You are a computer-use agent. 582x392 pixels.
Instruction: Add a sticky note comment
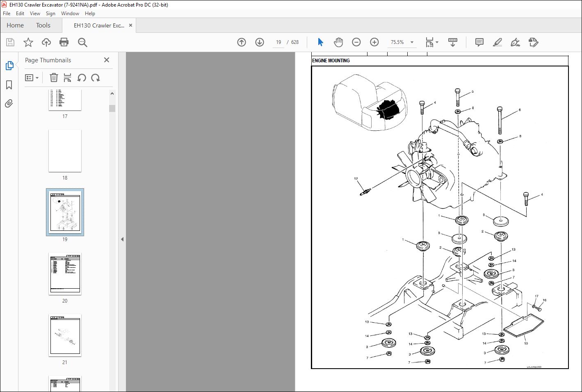(x=479, y=42)
